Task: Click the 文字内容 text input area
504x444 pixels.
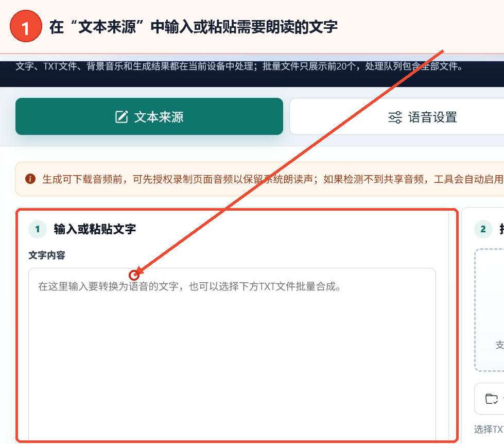Action: tap(232, 355)
